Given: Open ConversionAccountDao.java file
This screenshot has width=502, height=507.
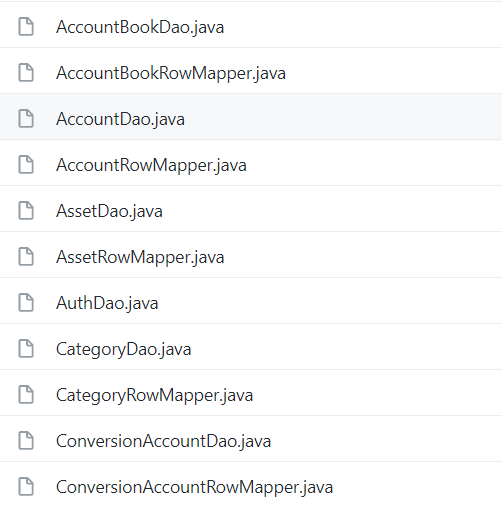Looking at the screenshot, I should [164, 441].
